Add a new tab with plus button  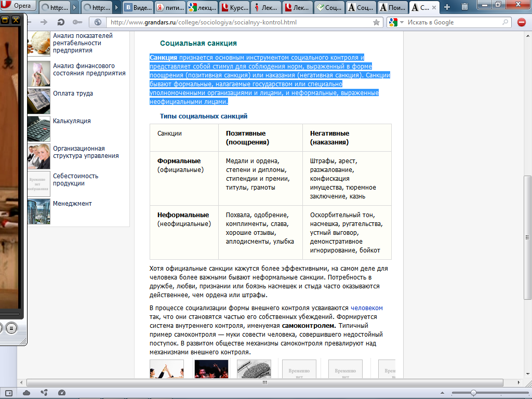pyautogui.click(x=447, y=7)
